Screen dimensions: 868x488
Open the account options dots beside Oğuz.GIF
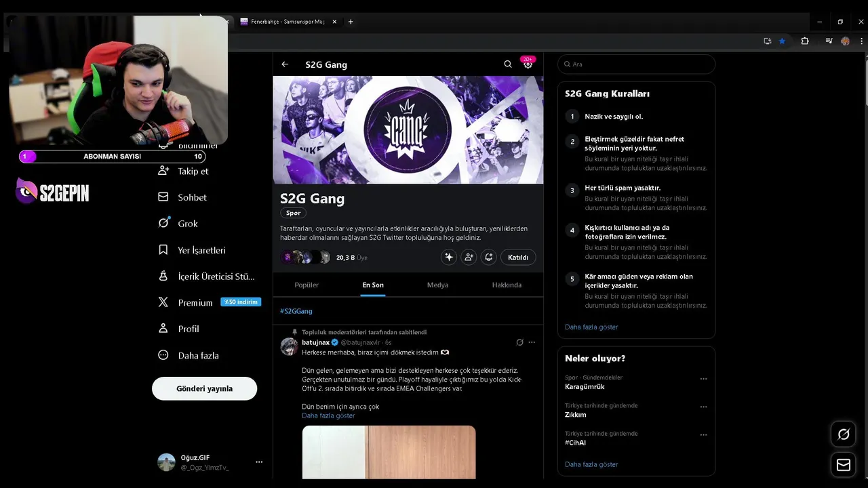(259, 462)
